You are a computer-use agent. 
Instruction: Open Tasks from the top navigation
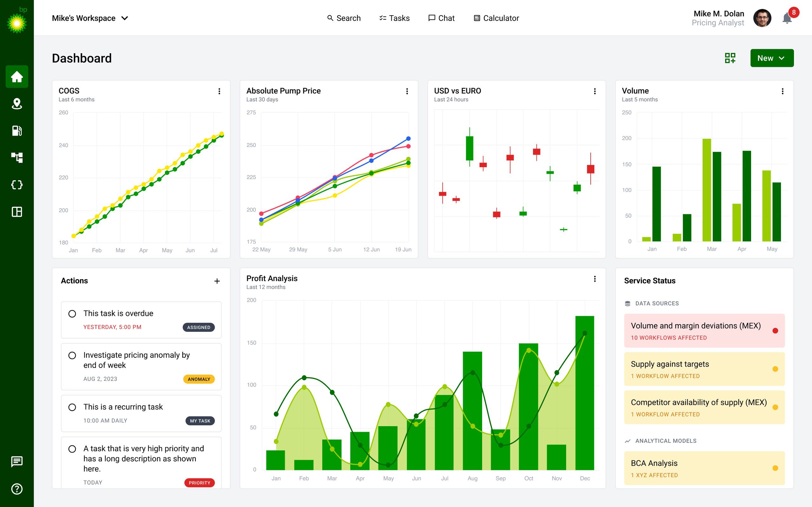click(x=394, y=18)
